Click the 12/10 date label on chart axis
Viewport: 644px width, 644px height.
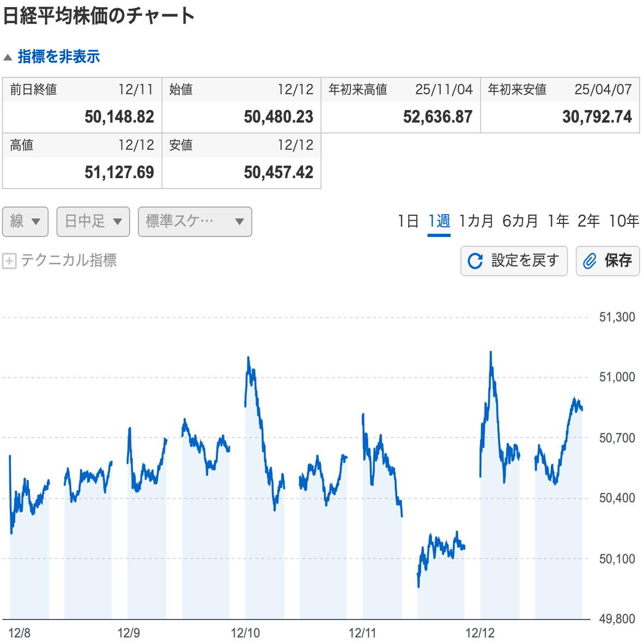245,633
